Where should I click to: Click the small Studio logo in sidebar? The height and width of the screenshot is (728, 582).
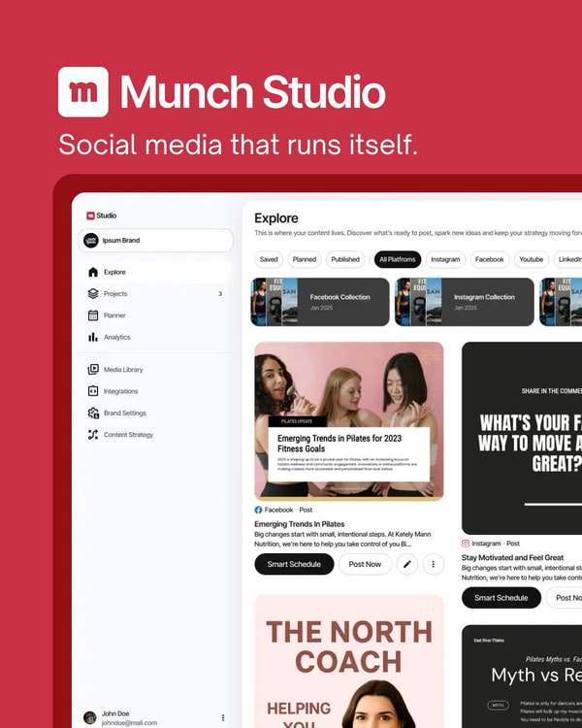90,215
